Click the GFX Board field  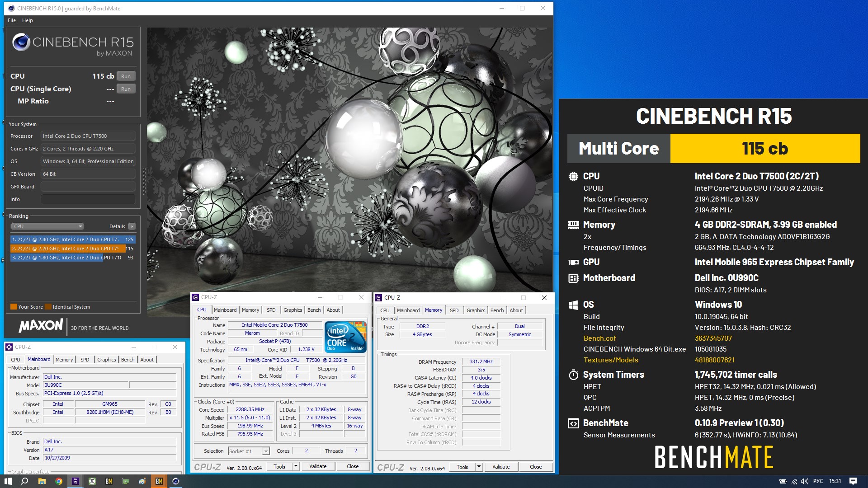(88, 187)
